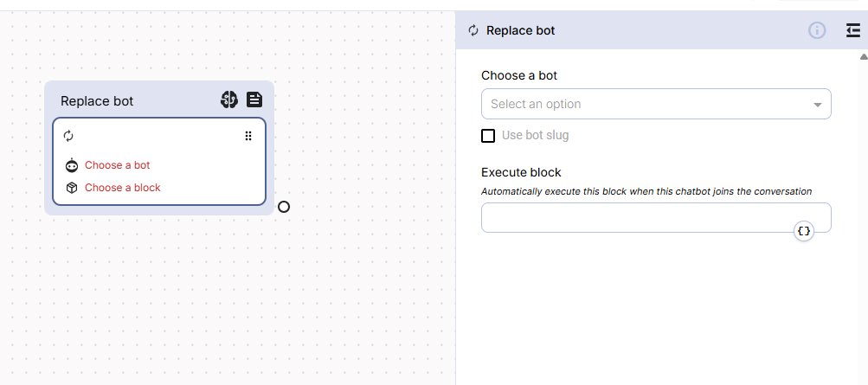Click the 'Select an option' placeholder text
Screen dimensions: 868x385
(536, 104)
